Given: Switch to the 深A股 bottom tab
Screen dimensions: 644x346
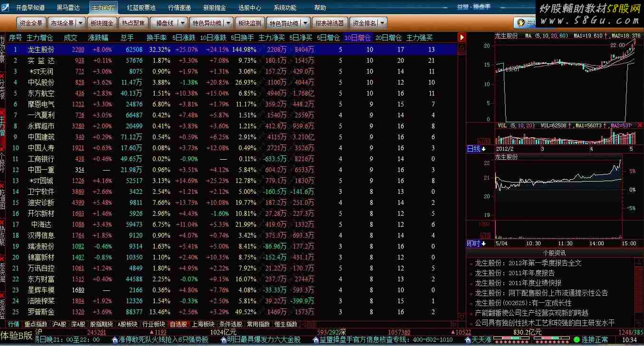Looking at the screenshot, I should click(78, 324).
